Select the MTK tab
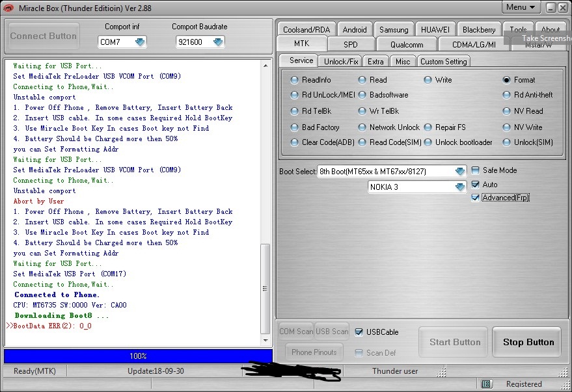 pos(302,44)
